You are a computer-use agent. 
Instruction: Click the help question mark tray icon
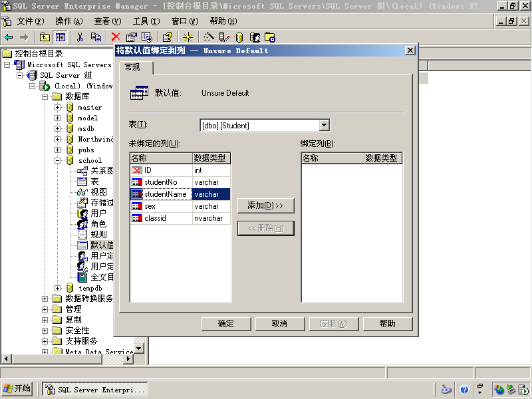[x=464, y=389]
